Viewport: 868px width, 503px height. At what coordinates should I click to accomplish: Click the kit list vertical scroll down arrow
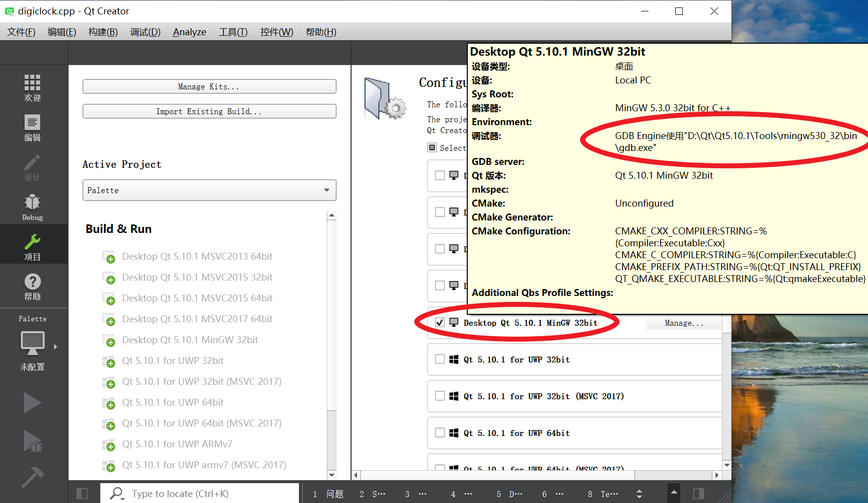pyautogui.click(x=726, y=465)
